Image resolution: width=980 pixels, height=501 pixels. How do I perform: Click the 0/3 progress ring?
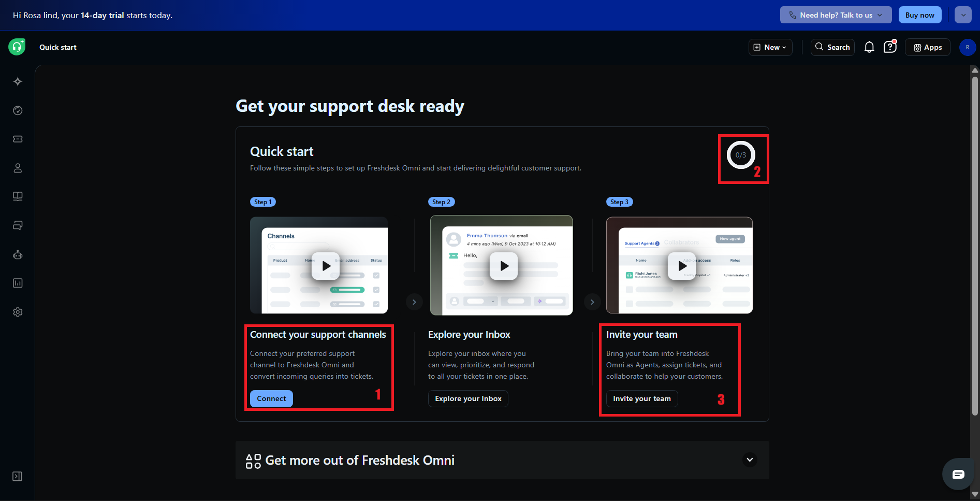point(741,155)
